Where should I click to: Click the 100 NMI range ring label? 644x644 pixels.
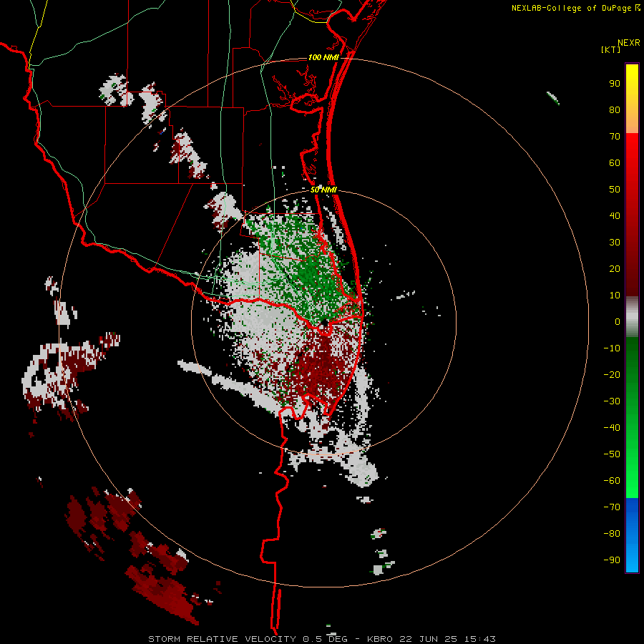click(323, 57)
